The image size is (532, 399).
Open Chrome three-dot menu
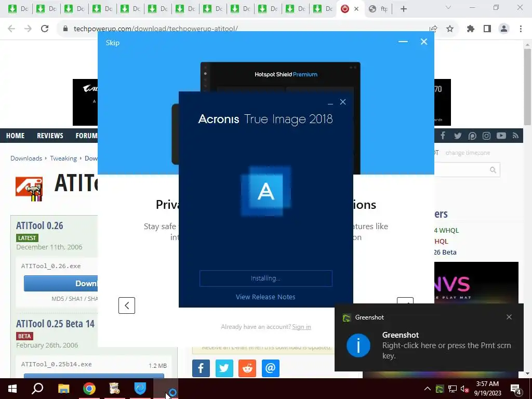pos(521,29)
